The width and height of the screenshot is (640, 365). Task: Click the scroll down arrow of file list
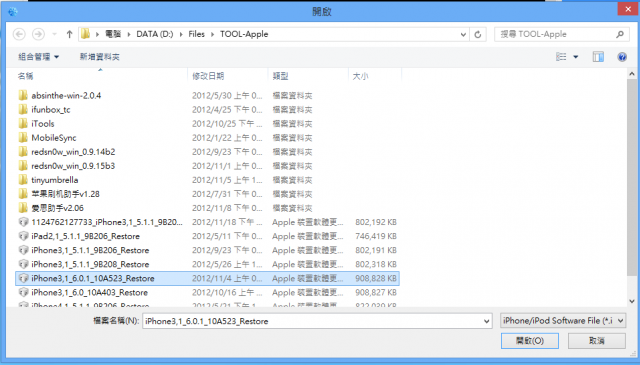point(632,301)
